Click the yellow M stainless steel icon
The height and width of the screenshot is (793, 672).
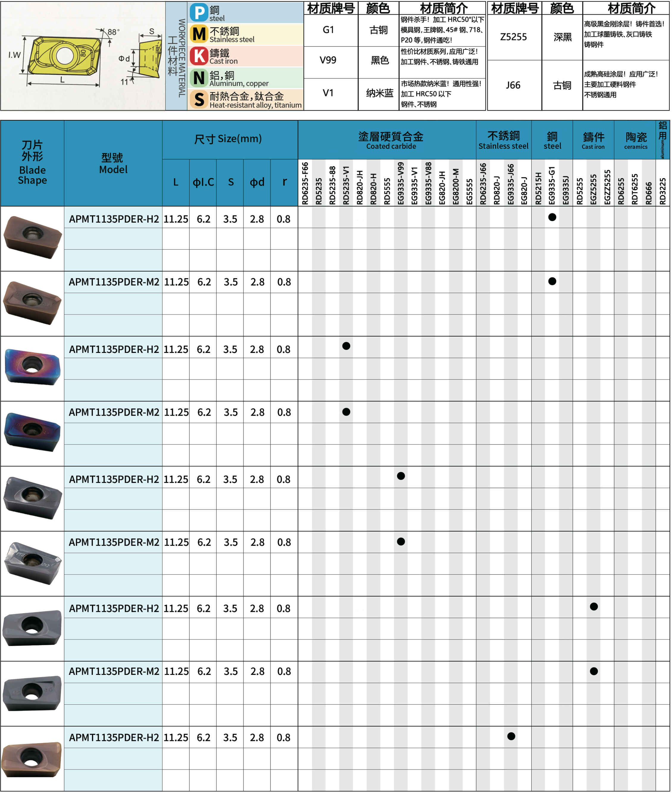click(199, 34)
